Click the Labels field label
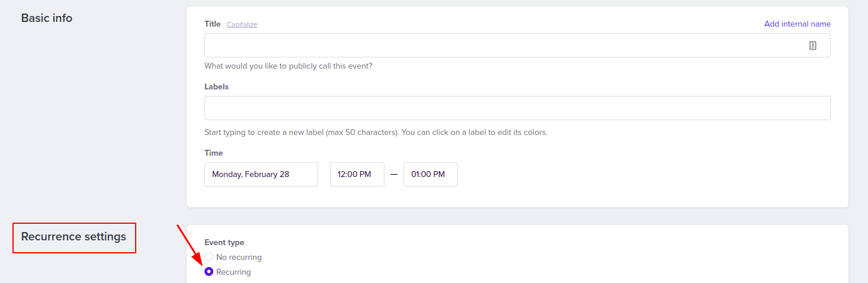 coord(216,86)
